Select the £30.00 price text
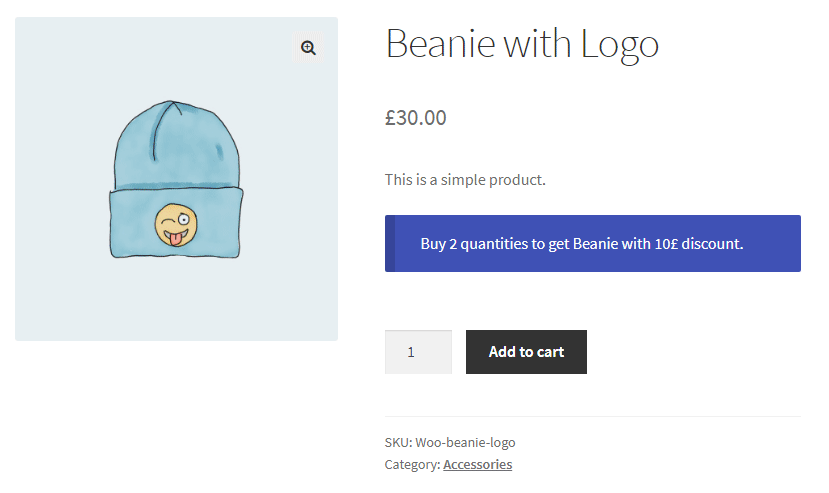The height and width of the screenshot is (493, 829). 415,117
